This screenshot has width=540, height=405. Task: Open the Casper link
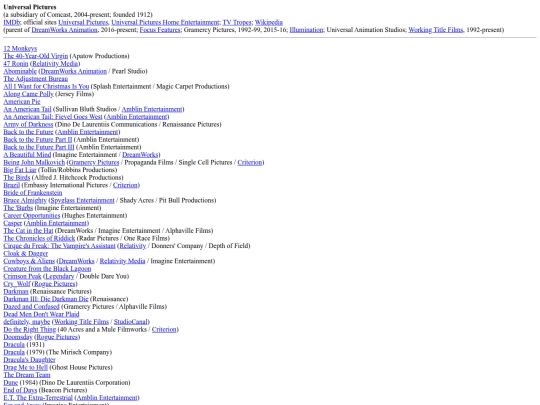13,223
